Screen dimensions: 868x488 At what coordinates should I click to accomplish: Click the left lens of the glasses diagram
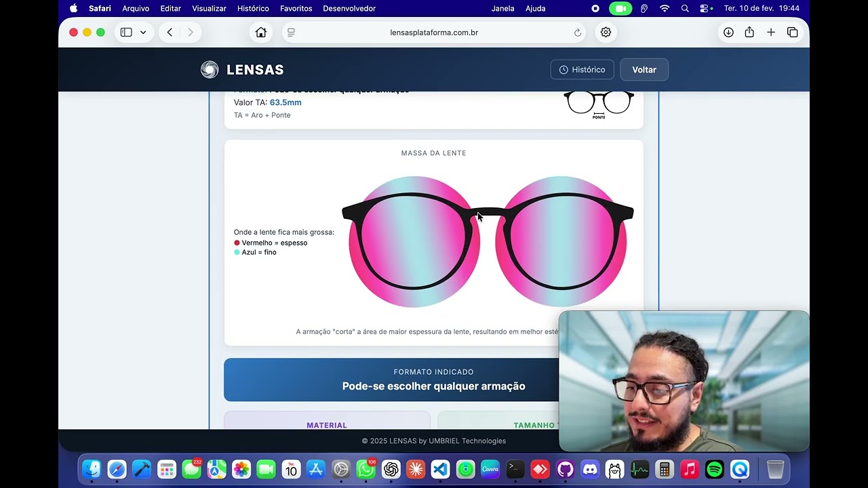tap(414, 242)
